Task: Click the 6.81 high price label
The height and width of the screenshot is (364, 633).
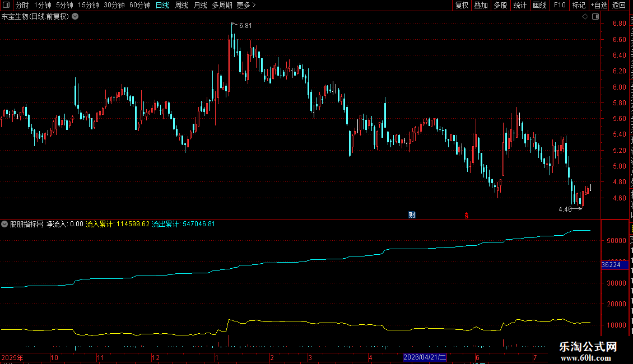Action: pyautogui.click(x=245, y=26)
